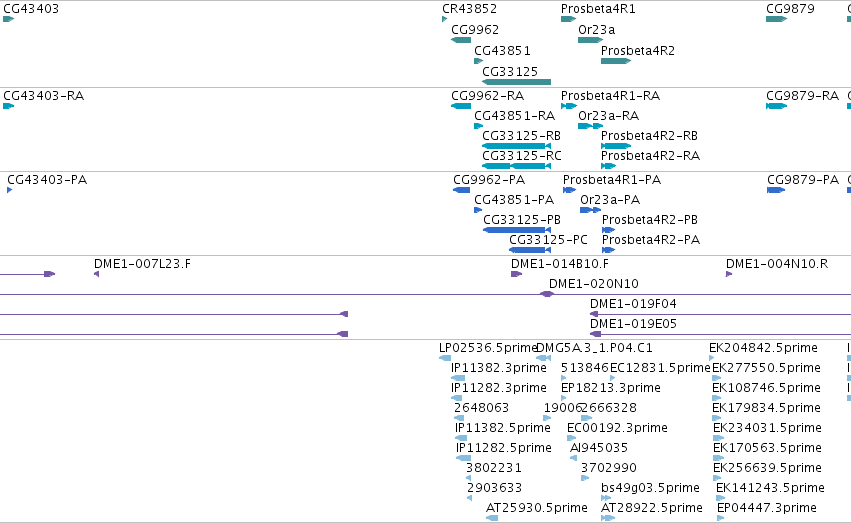The width and height of the screenshot is (851, 523).
Task: Click the CG9962 gene label
Action: click(475, 30)
